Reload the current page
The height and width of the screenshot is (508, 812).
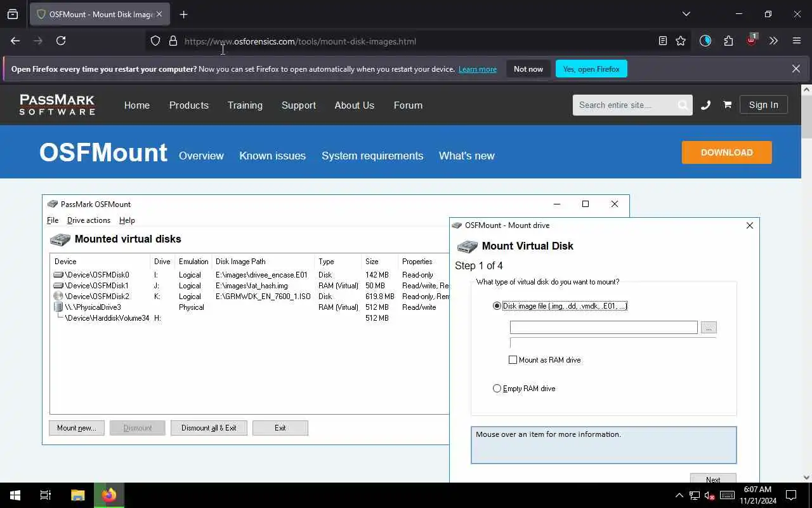point(61,41)
